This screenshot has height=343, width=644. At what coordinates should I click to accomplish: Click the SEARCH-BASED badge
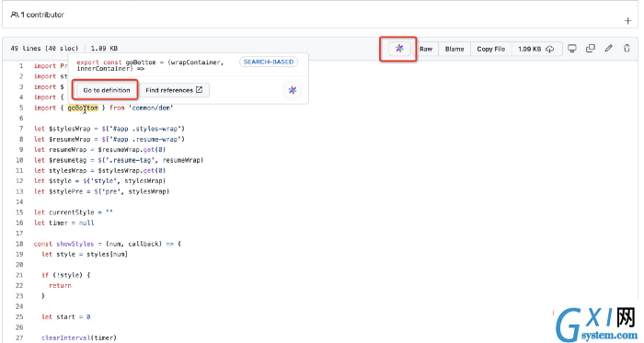click(x=269, y=62)
